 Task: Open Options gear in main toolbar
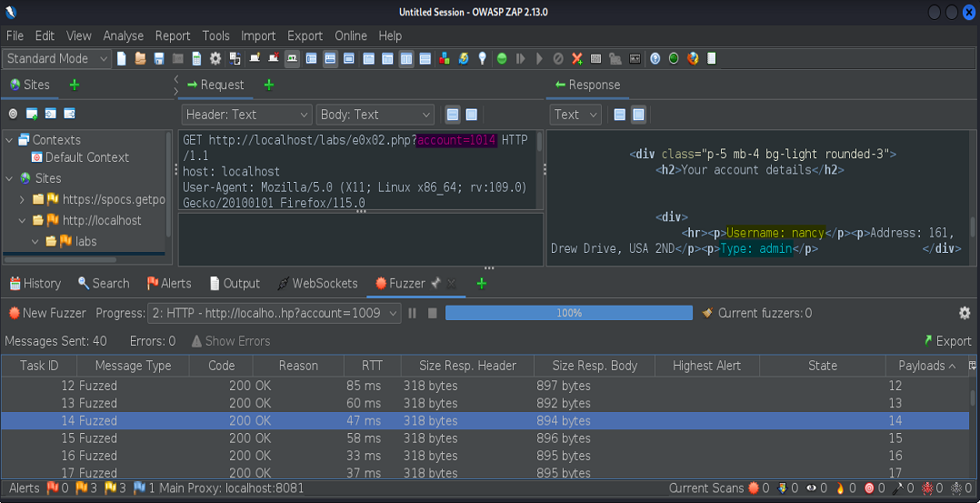click(x=215, y=59)
